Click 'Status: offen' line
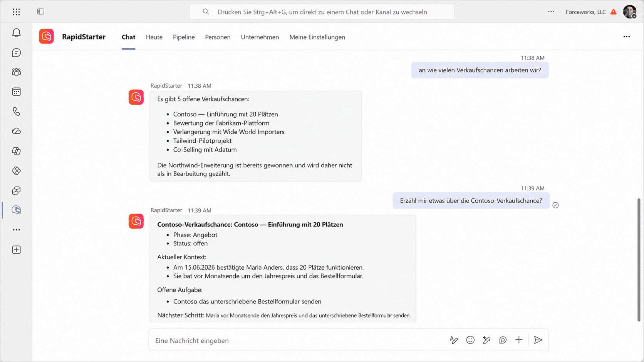This screenshot has width=644, height=362. (190, 244)
